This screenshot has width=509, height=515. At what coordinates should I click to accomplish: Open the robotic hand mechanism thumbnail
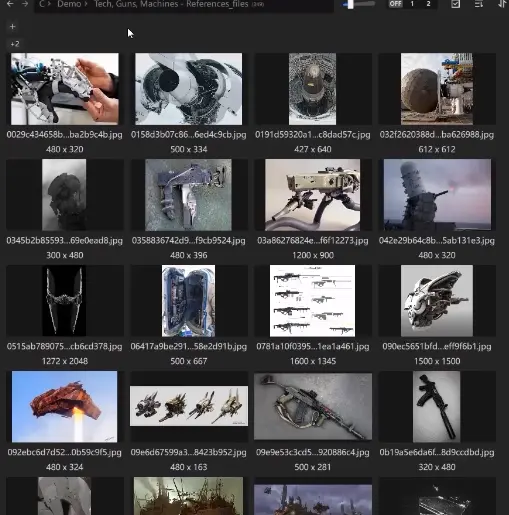pyautogui.click(x=65, y=89)
